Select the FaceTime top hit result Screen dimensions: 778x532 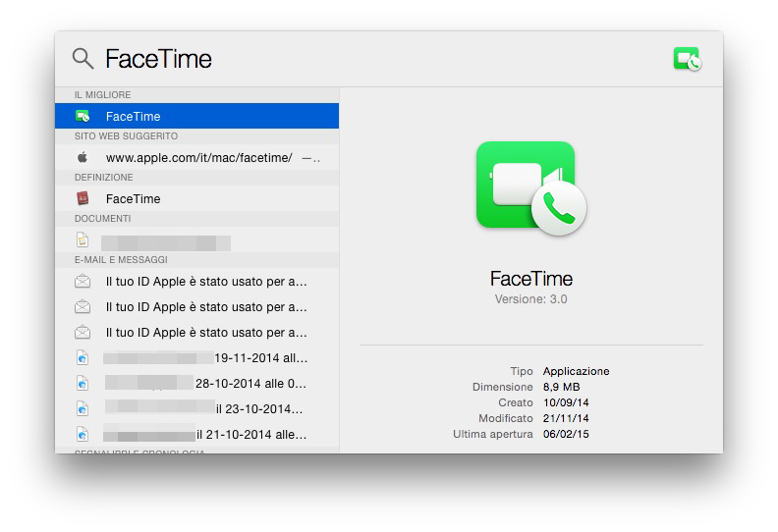197,116
